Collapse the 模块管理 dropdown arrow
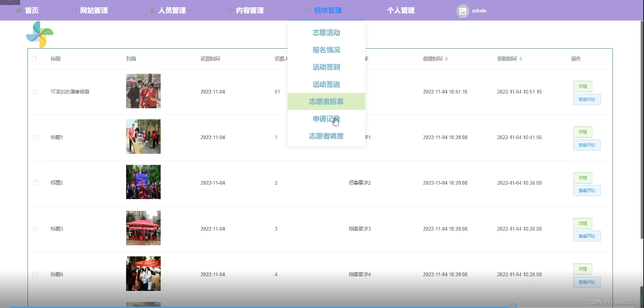The height and width of the screenshot is (308, 644). pos(347,10)
